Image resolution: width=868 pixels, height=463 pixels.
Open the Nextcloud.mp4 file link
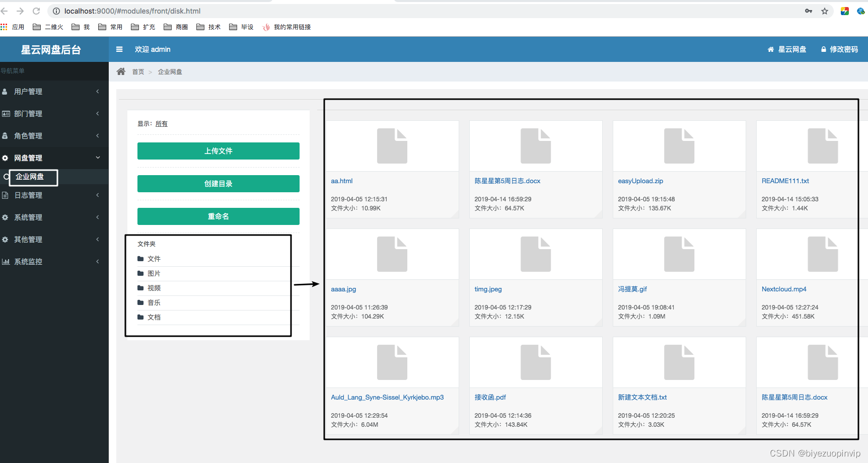click(784, 289)
